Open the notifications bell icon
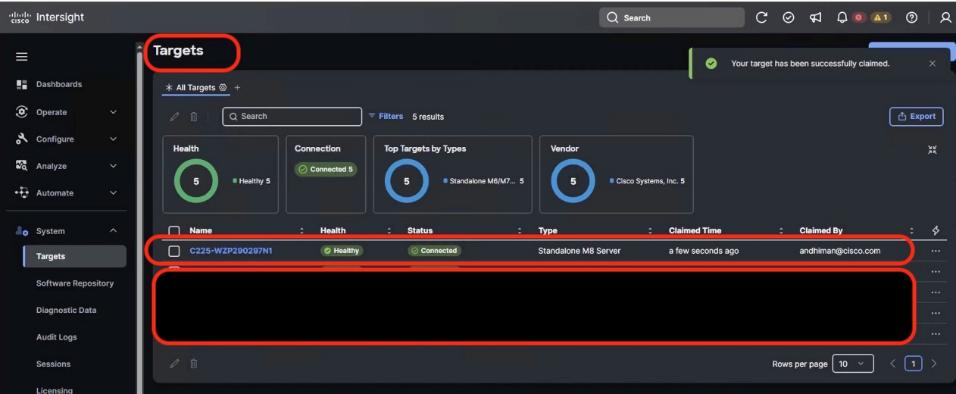This screenshot has width=956, height=394. [x=842, y=18]
